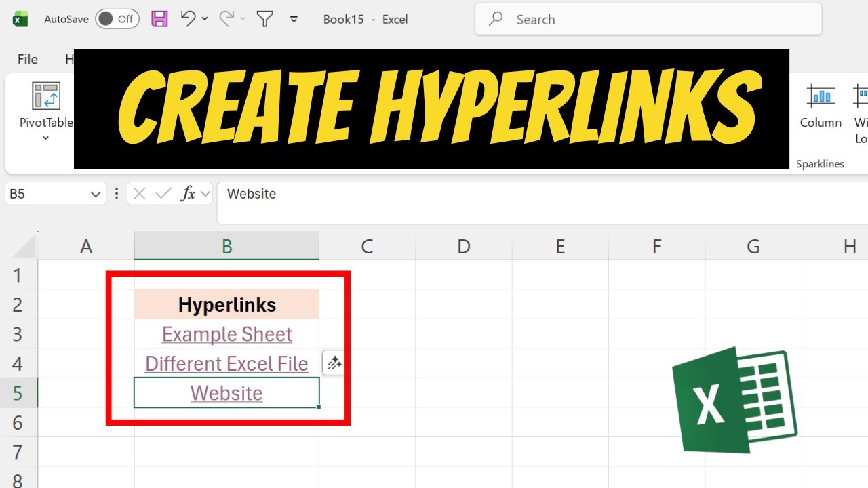Click the Save floppy disk icon

159,19
